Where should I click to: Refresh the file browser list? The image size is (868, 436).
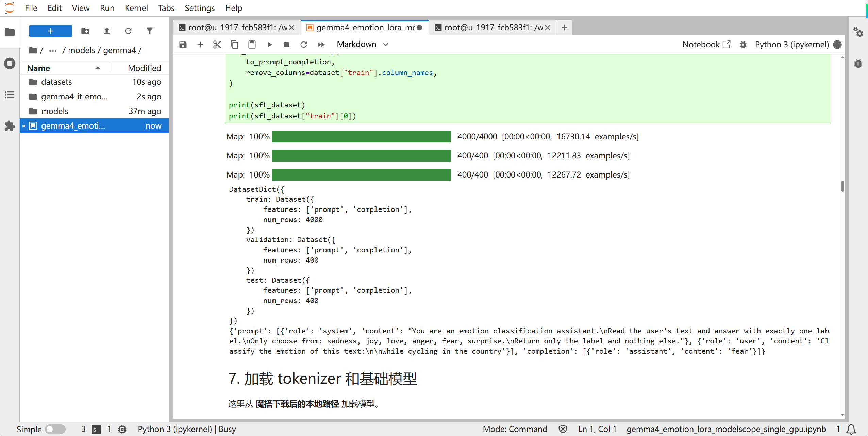[128, 31]
